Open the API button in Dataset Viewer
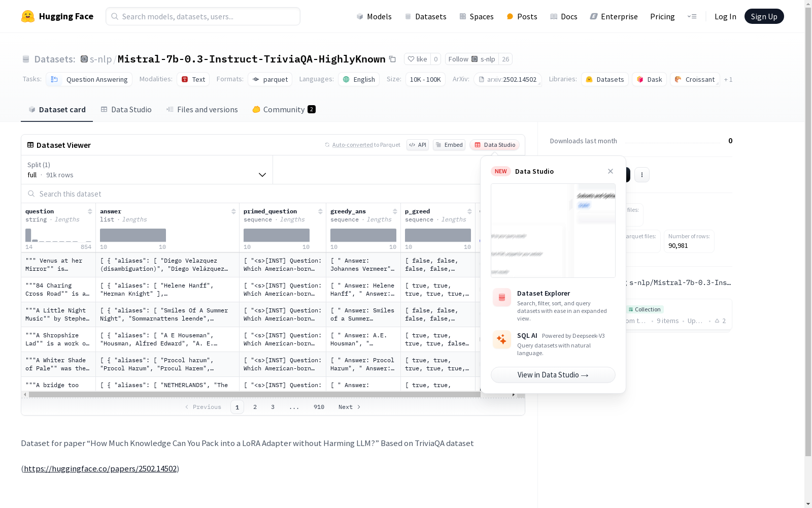 click(x=418, y=145)
